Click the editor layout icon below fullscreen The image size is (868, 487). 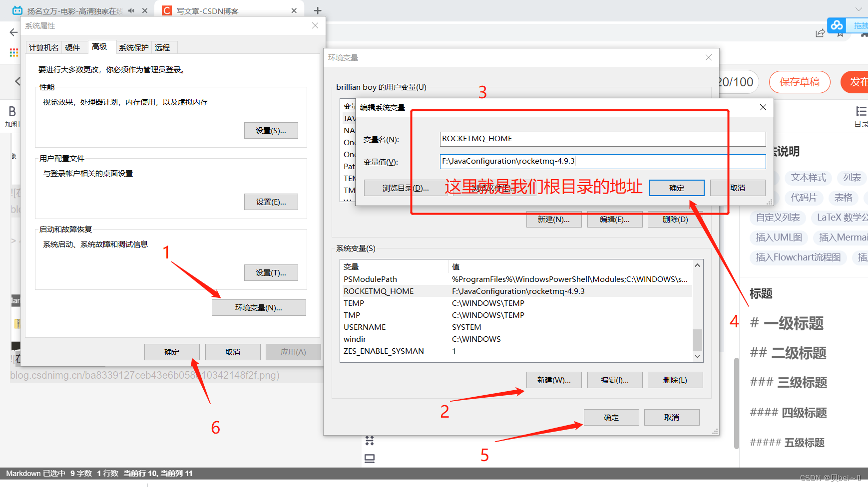pos(370,458)
